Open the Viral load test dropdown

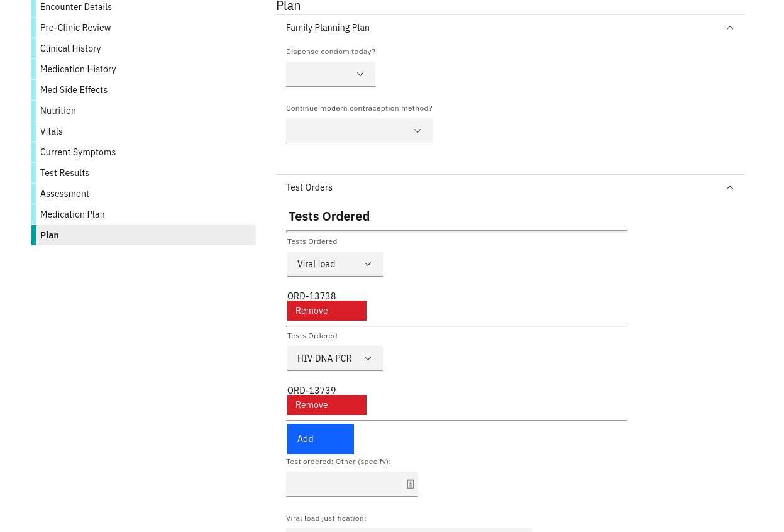335,264
